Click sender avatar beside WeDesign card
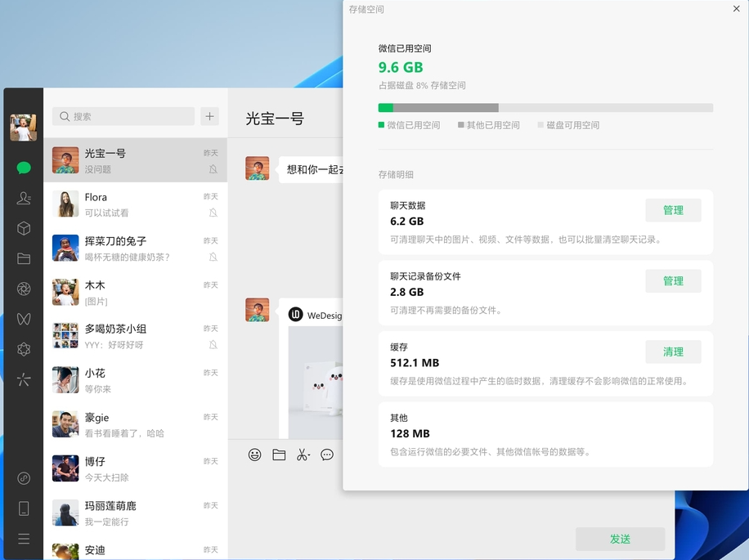The width and height of the screenshot is (749, 560). click(x=257, y=309)
